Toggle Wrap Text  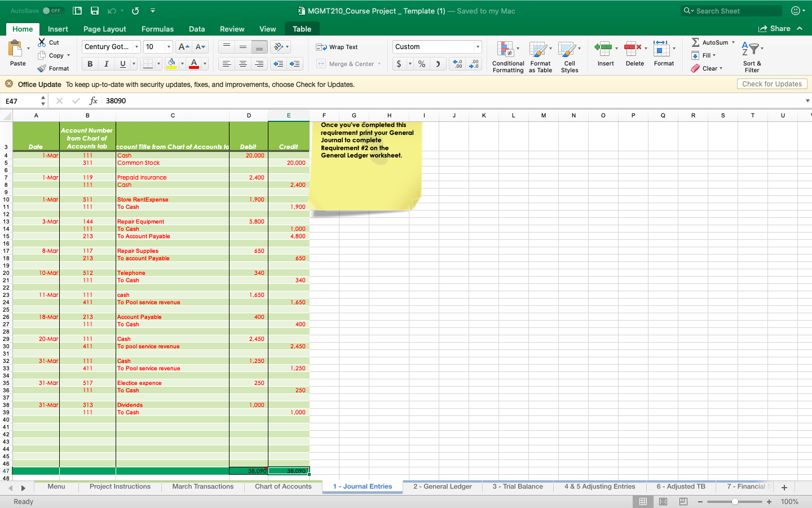point(337,47)
